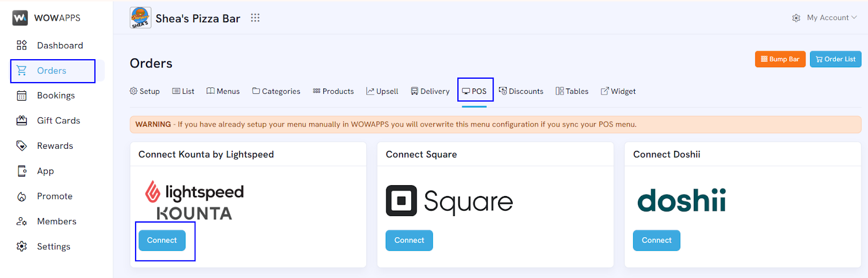Viewport: 868px width, 278px height.
Task: Switch to the Tables tab
Action: [572, 91]
